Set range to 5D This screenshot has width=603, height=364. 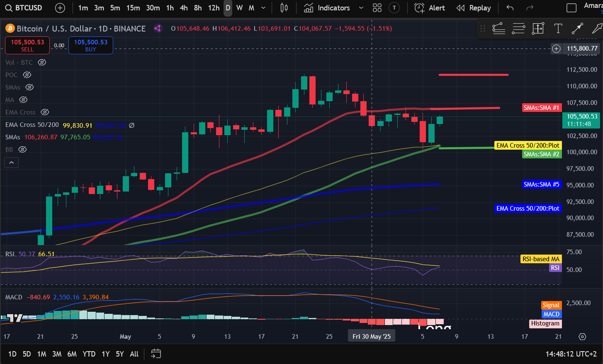(x=27, y=354)
